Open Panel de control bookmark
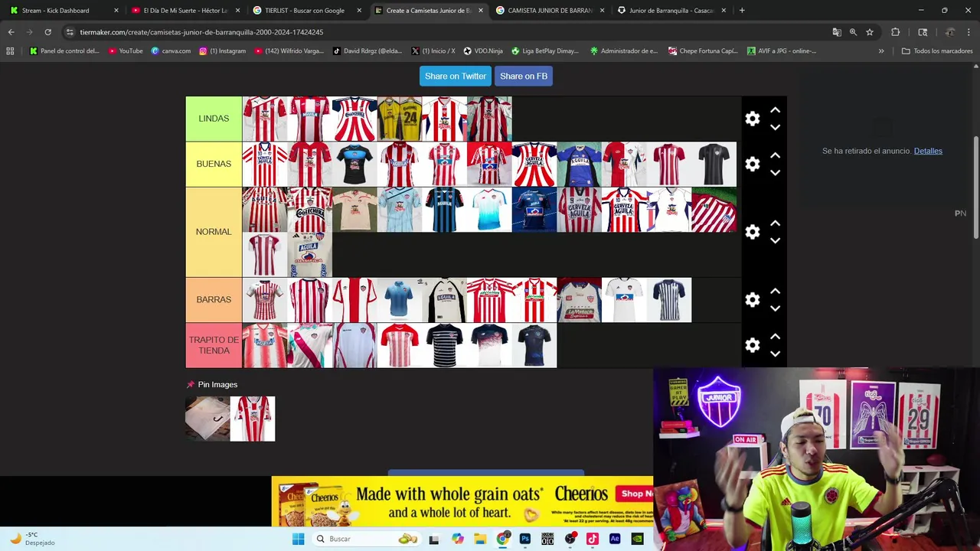Screen dimensions: 980x551 (64, 51)
